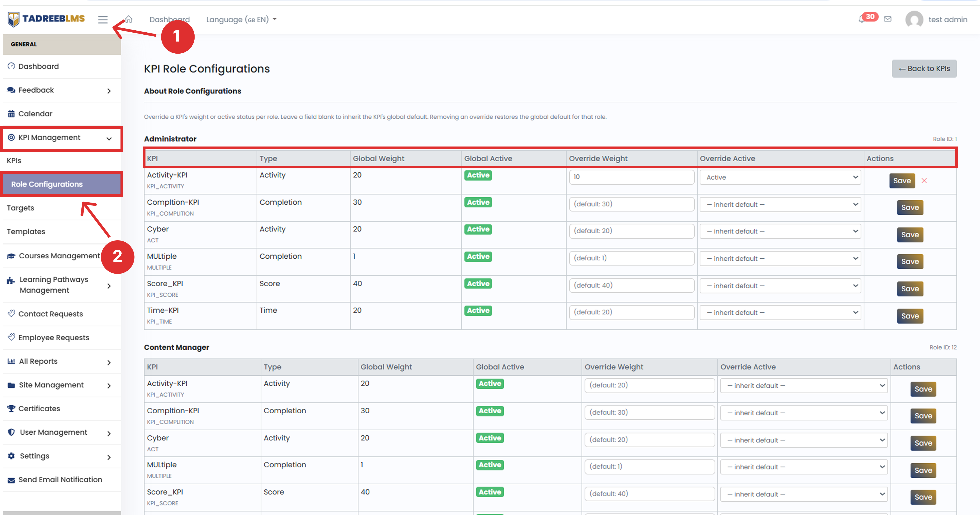Screen dimensions: 980x515
Task: Toggle the hamburger sidebar menu icon
Action: pyautogui.click(x=103, y=19)
